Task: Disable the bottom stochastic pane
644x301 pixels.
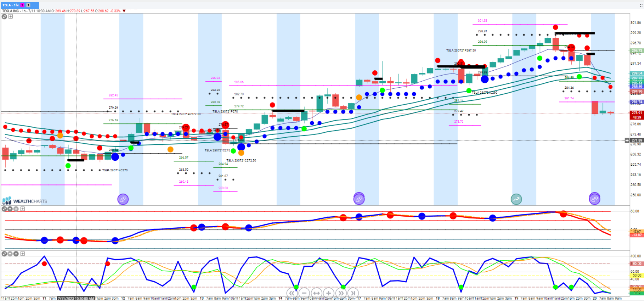Action: pos(4,254)
